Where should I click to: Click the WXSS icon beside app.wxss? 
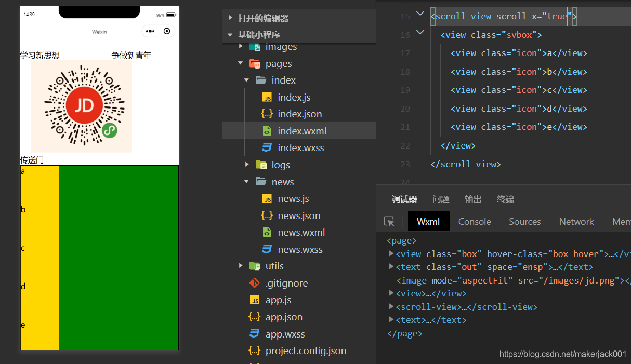coord(255,334)
